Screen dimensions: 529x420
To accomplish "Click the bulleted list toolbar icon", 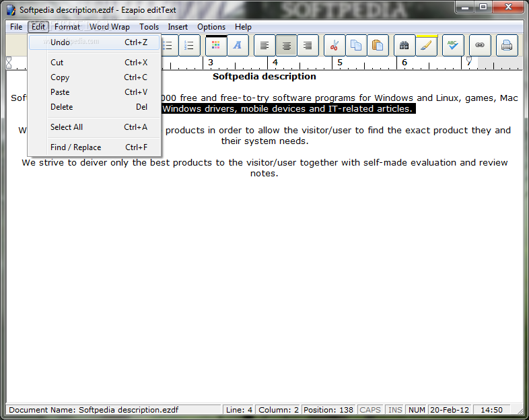I will pos(169,45).
